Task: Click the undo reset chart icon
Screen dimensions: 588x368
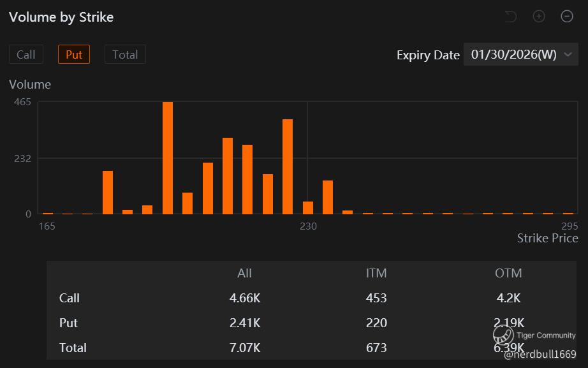Action: coord(511,17)
